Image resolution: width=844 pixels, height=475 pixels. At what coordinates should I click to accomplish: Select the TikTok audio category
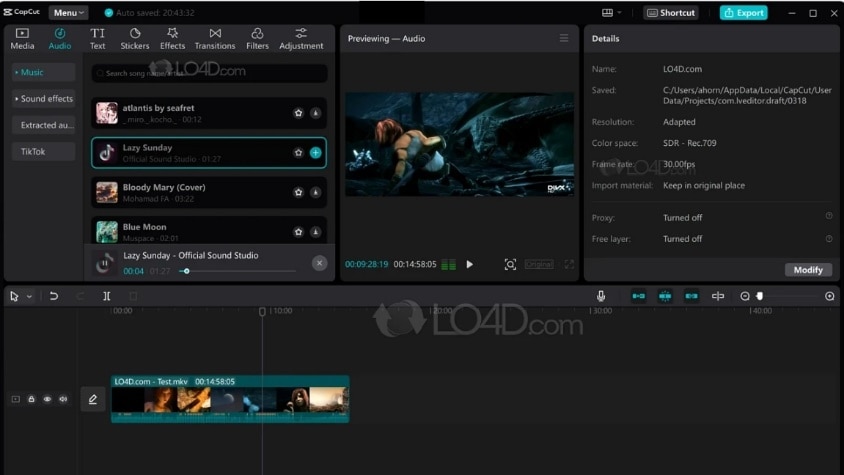(x=43, y=151)
